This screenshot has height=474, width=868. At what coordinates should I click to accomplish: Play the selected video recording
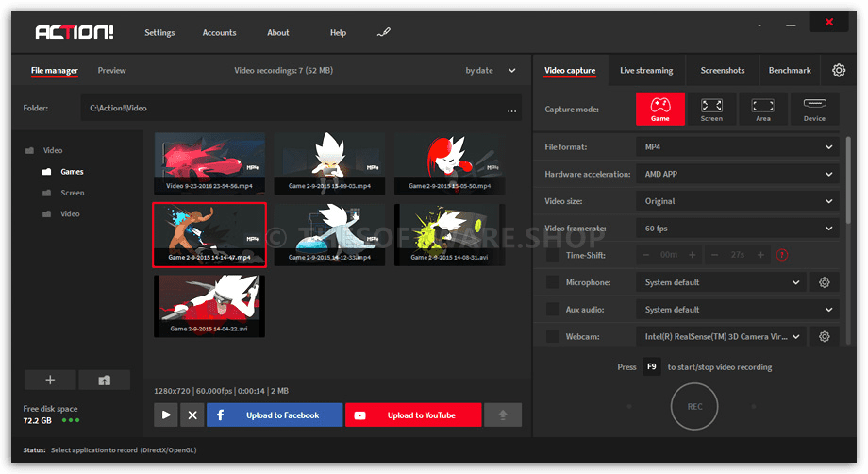point(166,415)
